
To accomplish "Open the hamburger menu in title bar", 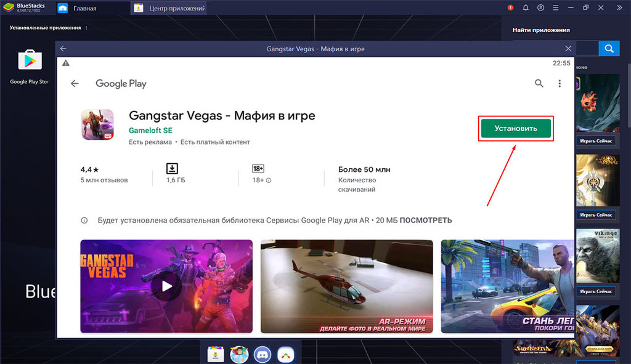I will pyautogui.click(x=555, y=7).
